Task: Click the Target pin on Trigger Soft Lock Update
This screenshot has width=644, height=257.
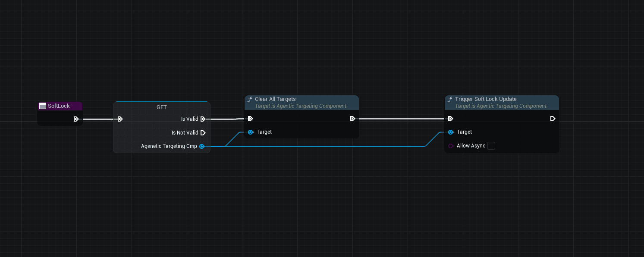Action: pos(451,132)
